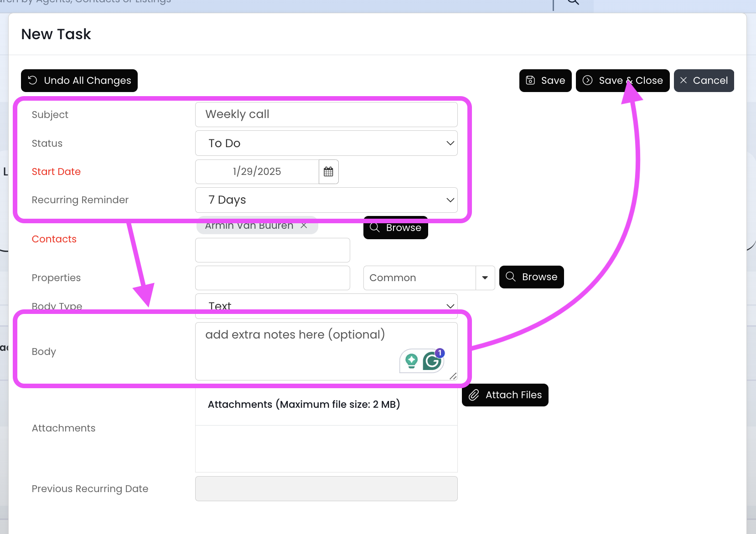Open the Common properties dropdown arrow
756x534 pixels.
(x=485, y=278)
